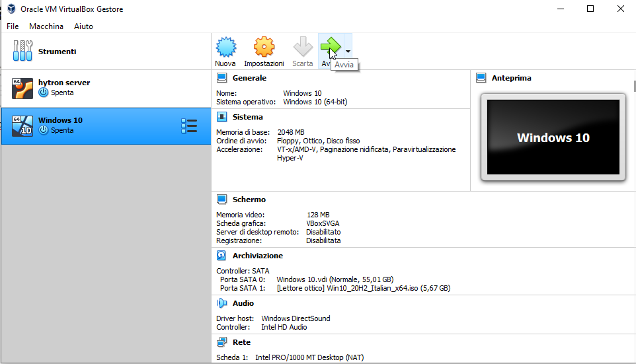Image resolution: width=636 pixels, height=364 pixels.
Task: Open the Generale settings heading link
Action: click(x=249, y=78)
